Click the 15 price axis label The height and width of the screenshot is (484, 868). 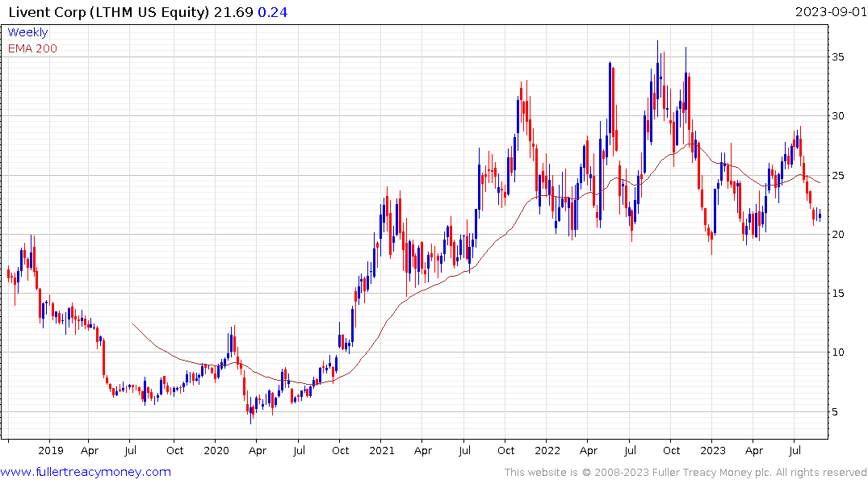tap(838, 293)
